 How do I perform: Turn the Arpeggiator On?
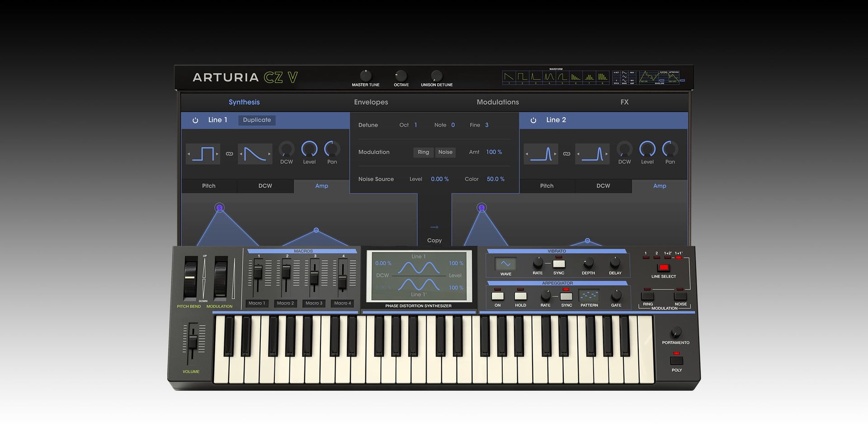point(498,296)
